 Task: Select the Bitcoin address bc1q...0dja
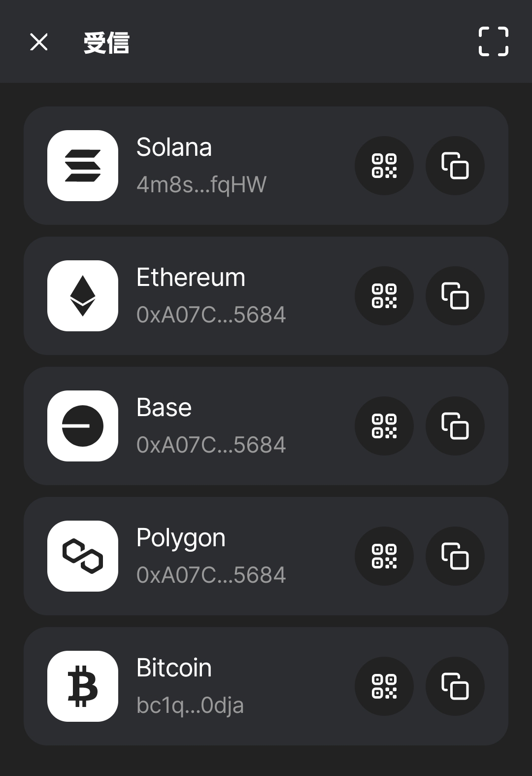coord(190,705)
